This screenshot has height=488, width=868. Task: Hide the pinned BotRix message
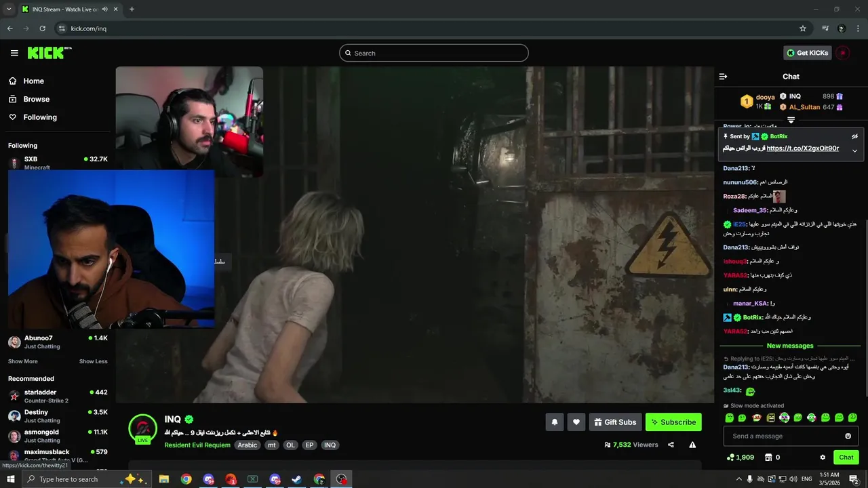tap(854, 136)
